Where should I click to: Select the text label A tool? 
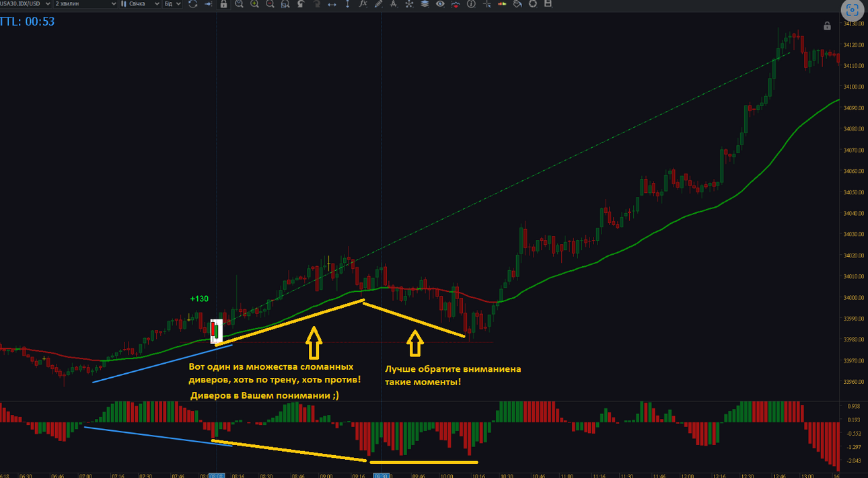[394, 4]
